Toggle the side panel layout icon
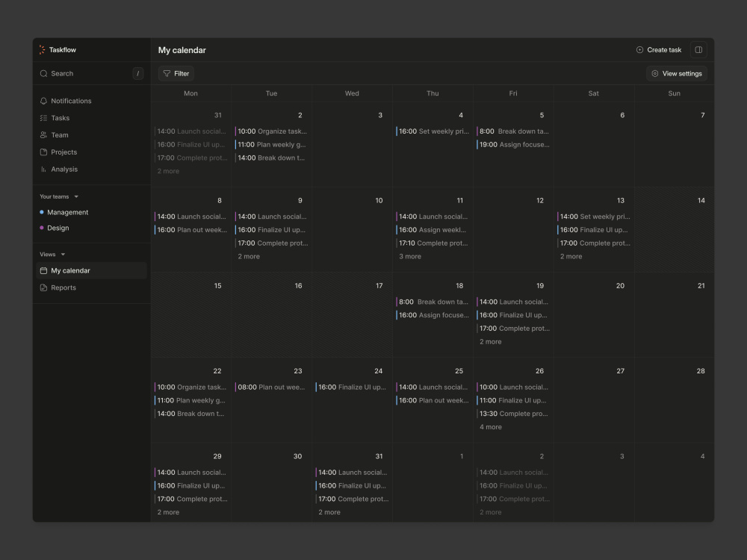Viewport: 747px width, 560px height. pyautogui.click(x=698, y=49)
